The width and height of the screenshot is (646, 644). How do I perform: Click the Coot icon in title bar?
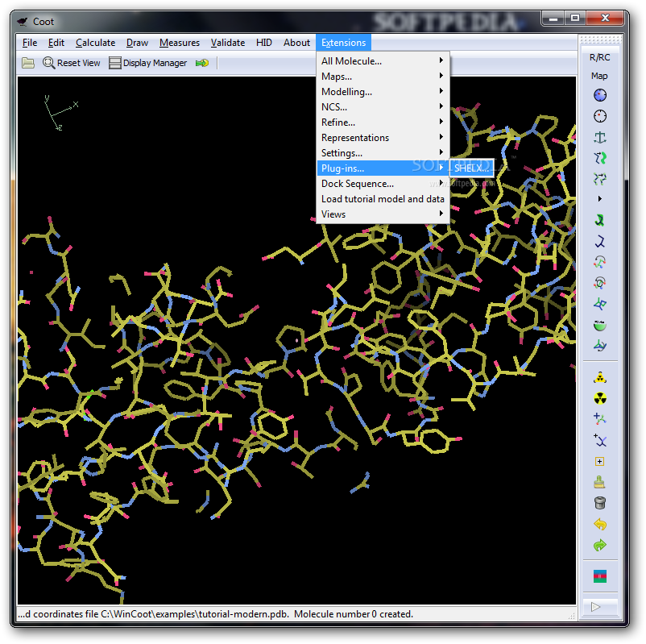pyautogui.click(x=23, y=22)
